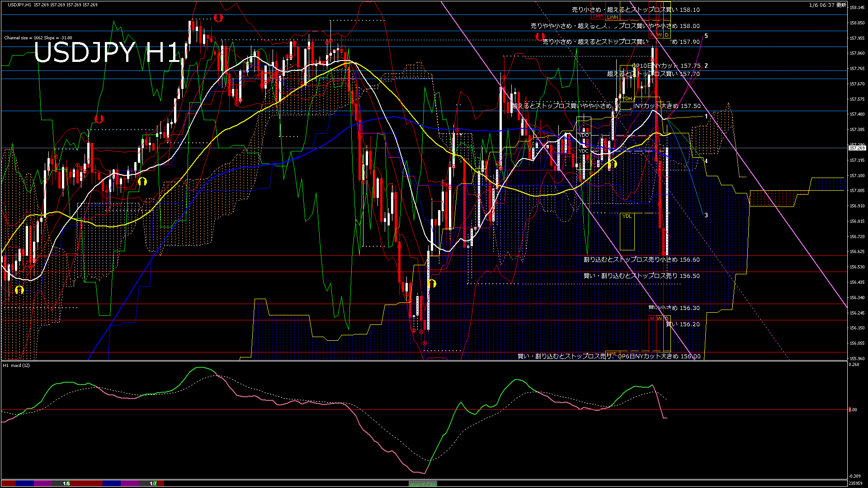Screen dimensions: 868x488
Task: Click the red down-arrow signal above the 157.385 dotted line
Action: 99,119
